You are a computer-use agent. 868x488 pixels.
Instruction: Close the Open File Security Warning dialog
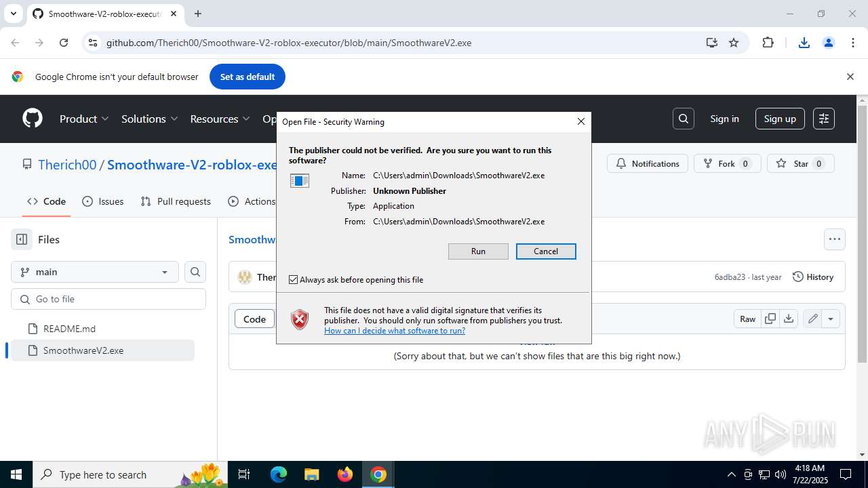(x=580, y=121)
